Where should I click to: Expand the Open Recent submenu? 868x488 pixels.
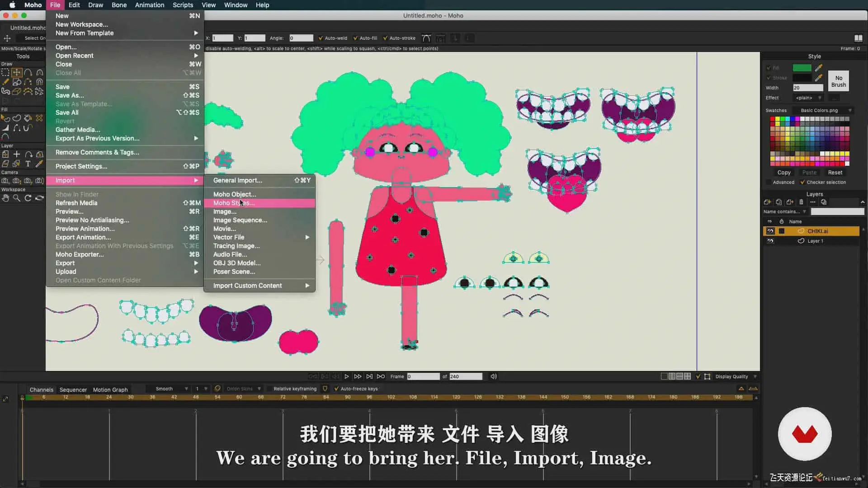pyautogui.click(x=125, y=56)
